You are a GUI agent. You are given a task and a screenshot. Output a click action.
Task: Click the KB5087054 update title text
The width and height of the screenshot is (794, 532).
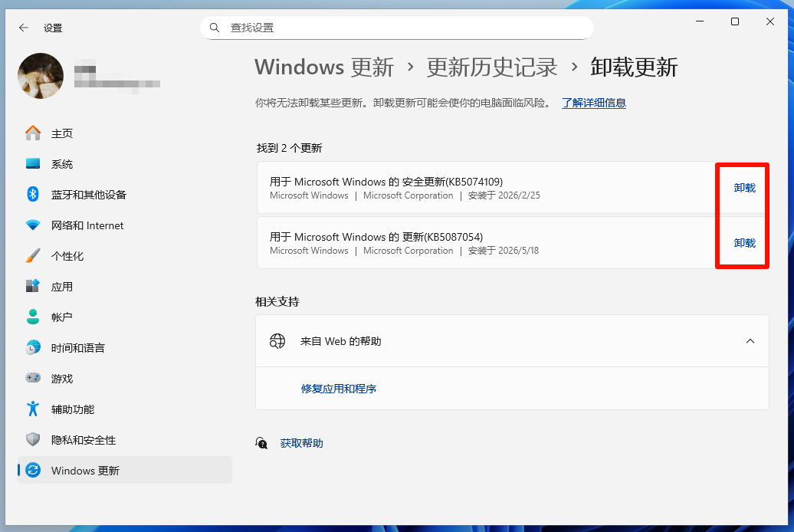[376, 237]
